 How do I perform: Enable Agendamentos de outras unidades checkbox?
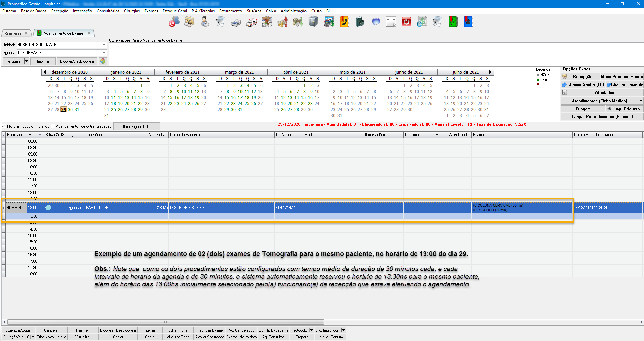pos(53,126)
